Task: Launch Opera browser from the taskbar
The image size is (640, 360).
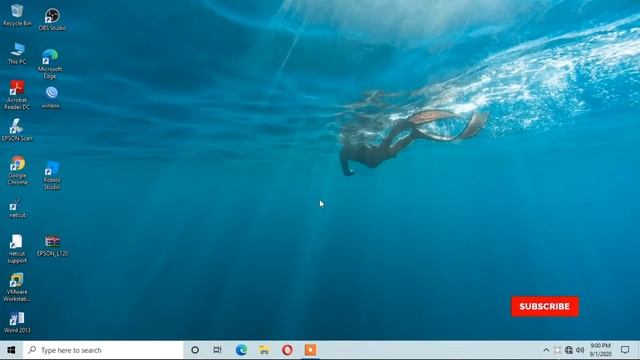Action: (287, 350)
